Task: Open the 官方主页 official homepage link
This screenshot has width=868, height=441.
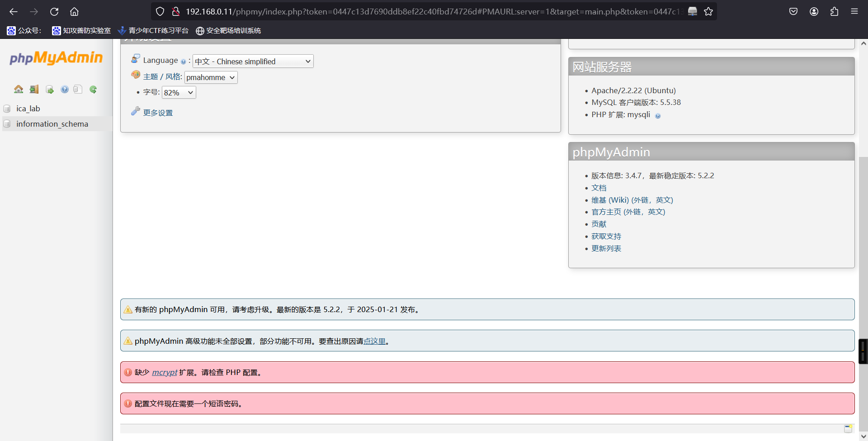Action: [628, 212]
